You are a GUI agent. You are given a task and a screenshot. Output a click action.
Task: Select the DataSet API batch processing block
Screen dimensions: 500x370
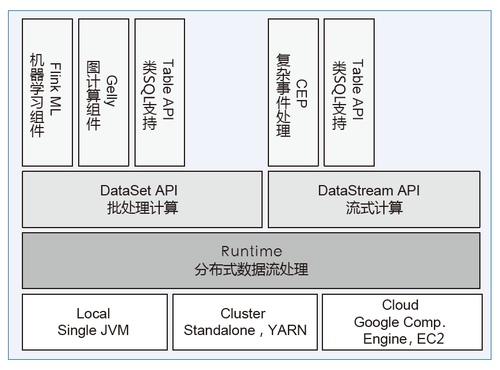[x=142, y=199]
